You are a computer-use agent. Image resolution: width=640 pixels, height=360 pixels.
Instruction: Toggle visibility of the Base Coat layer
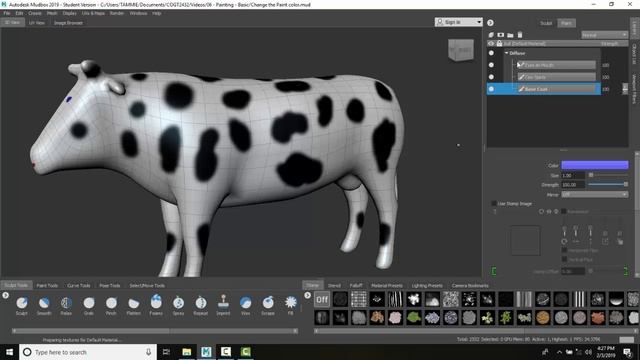click(491, 89)
